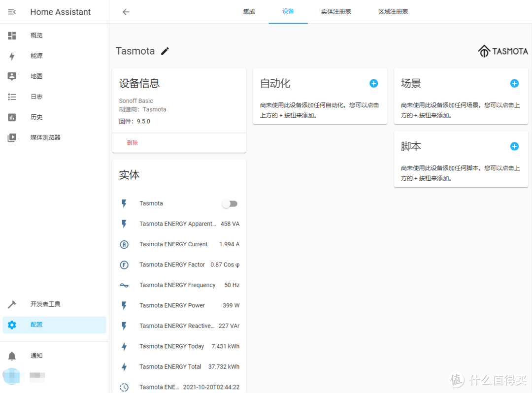Click the 458 VA apparent value
This screenshot has width=532, height=393.
coord(230,224)
